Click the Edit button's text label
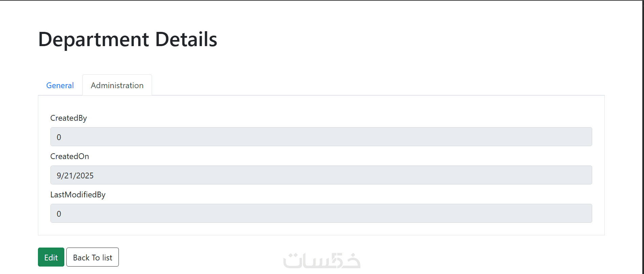Image resolution: width=644 pixels, height=274 pixels. click(x=51, y=258)
